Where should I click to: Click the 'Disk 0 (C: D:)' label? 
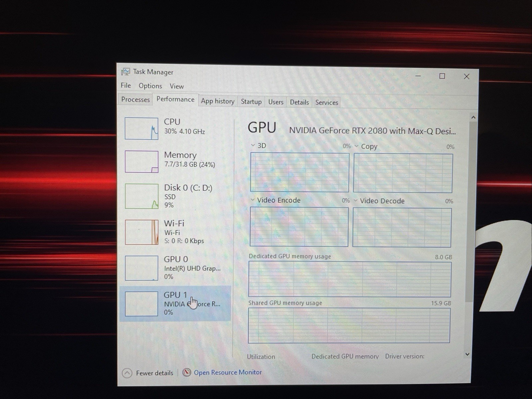(x=188, y=188)
